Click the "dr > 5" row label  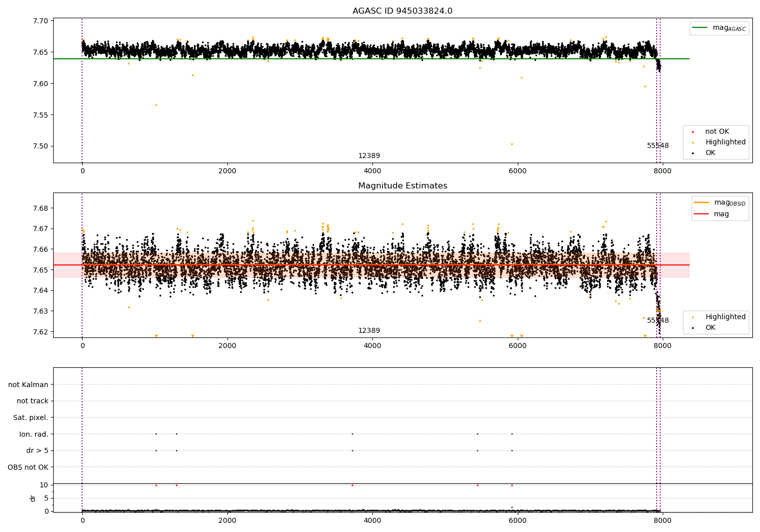coord(37,450)
